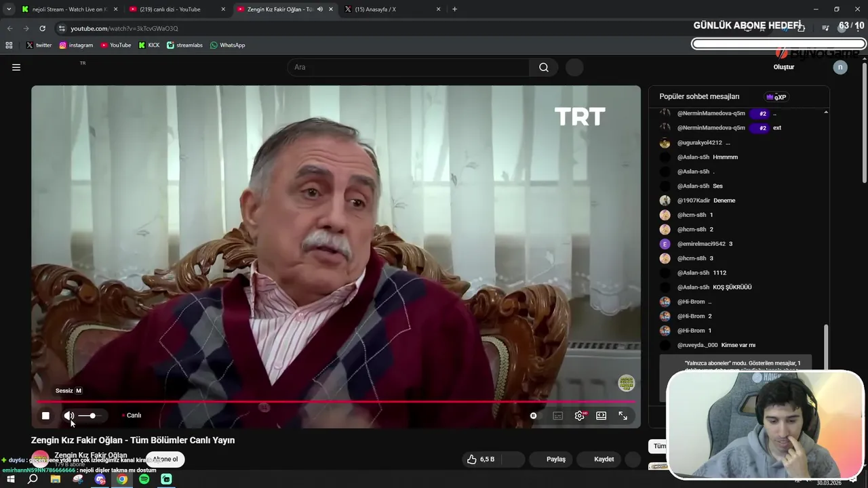
Task: Click chat message KOŞ ŞÜKRÜÜÜ
Action: click(732, 287)
